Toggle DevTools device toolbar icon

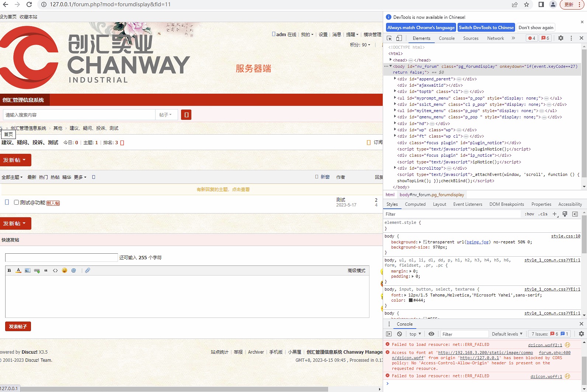(399, 38)
